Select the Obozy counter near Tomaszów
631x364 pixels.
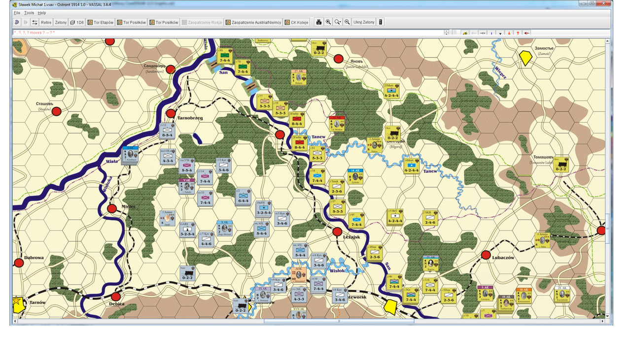[561, 165]
